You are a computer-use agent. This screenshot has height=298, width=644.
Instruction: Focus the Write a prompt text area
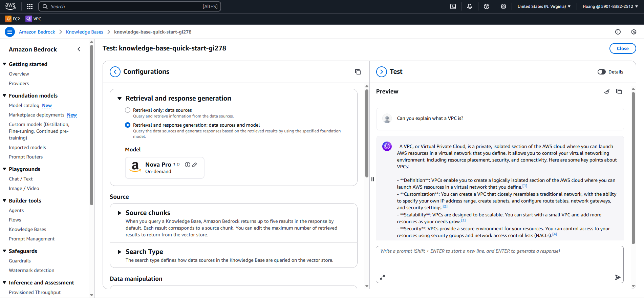coord(500,264)
